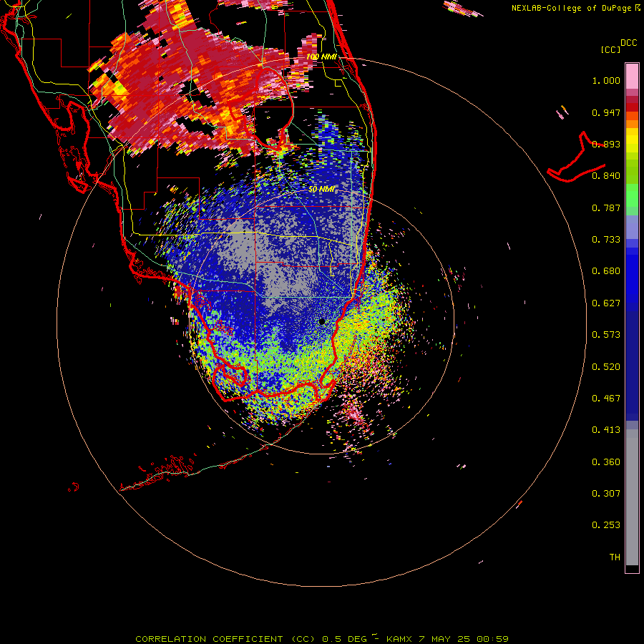Choose the 0.627 scale value
Image resolution: width=644 pixels, height=644 pixels.
606,303
